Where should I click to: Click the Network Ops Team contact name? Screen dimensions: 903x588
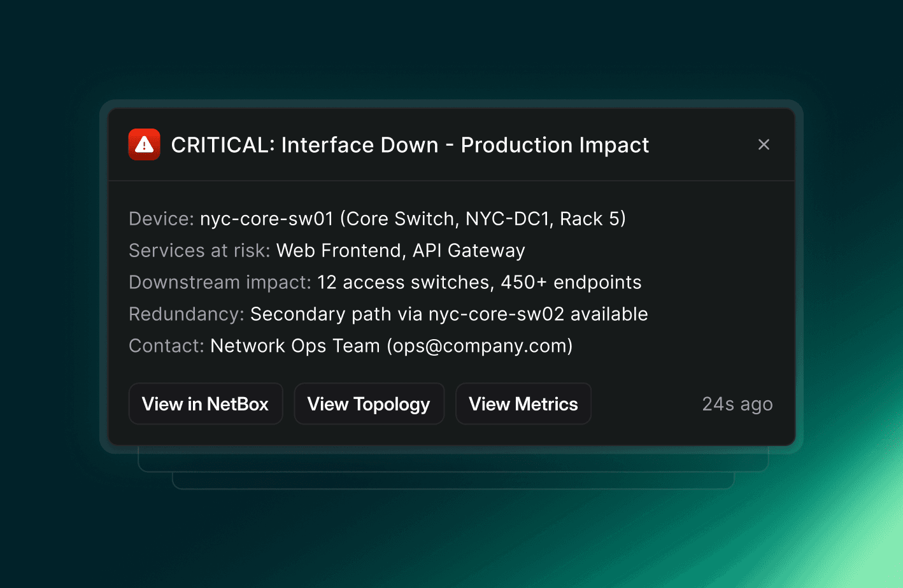[x=294, y=346]
